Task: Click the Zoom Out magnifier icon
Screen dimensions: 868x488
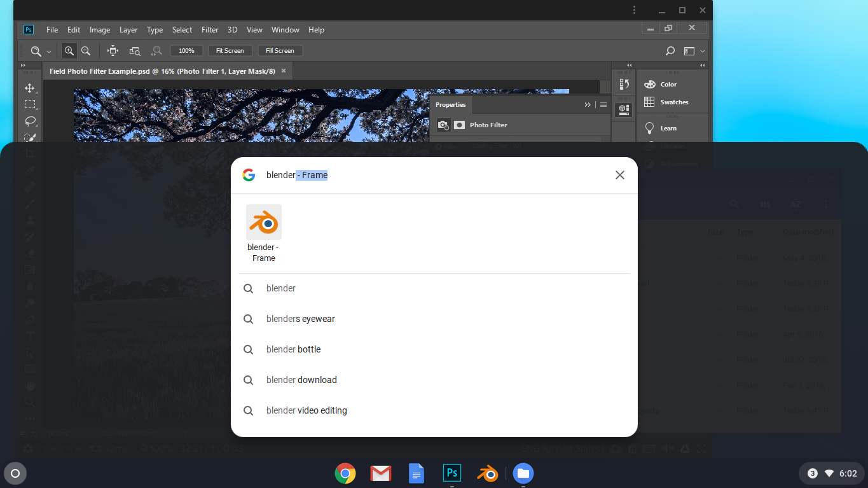Action: tap(86, 51)
